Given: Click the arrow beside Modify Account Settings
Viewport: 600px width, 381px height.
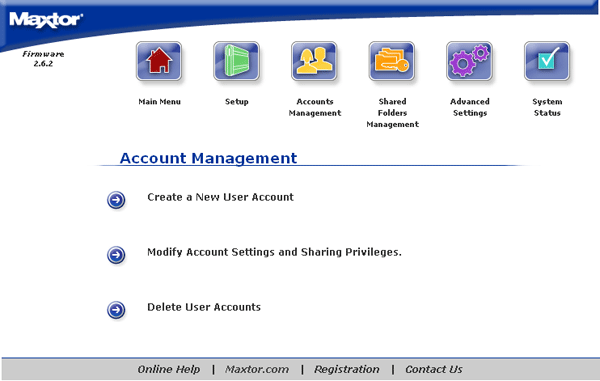Looking at the screenshot, I should (x=116, y=255).
